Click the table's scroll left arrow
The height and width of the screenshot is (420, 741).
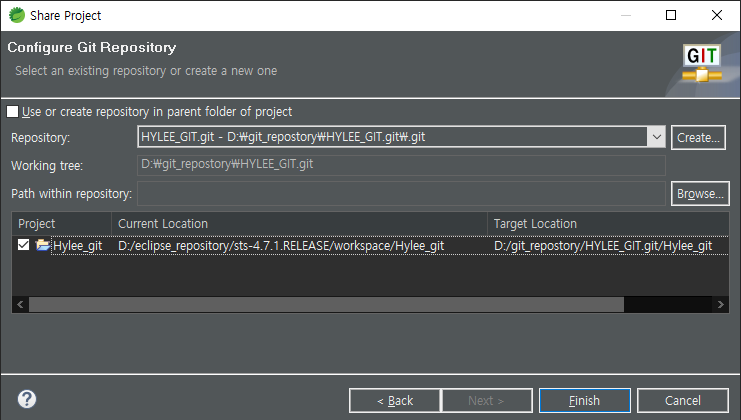(x=20, y=304)
